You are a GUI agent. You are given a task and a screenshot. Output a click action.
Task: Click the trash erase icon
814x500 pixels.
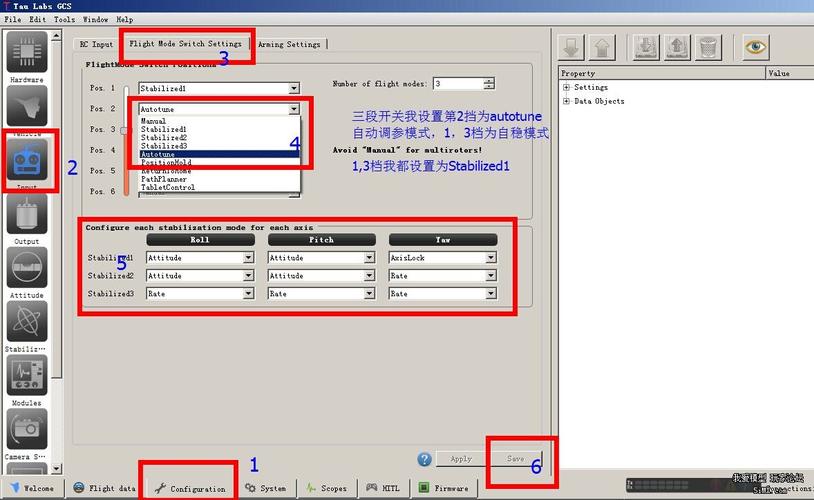708,47
